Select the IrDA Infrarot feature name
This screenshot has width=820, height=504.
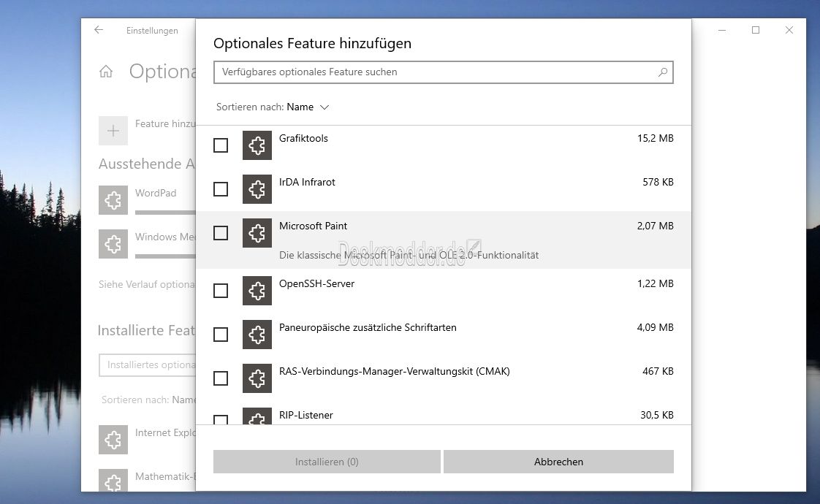point(307,183)
